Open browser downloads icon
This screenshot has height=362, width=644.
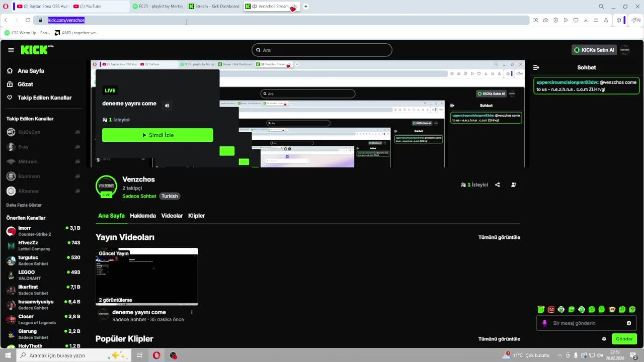[x=586, y=20]
